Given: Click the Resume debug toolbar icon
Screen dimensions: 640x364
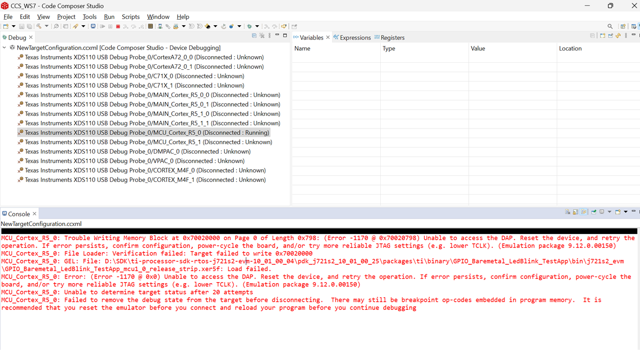Looking at the screenshot, I should pos(102,26).
